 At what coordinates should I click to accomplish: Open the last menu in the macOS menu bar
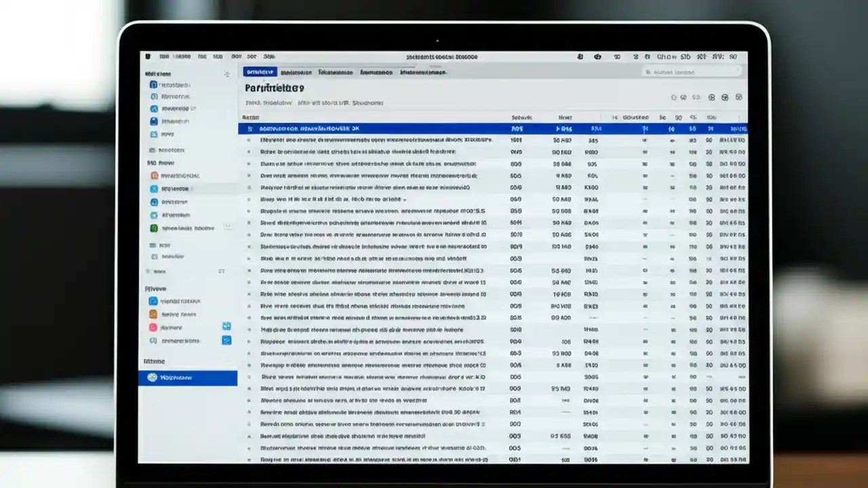pos(269,56)
